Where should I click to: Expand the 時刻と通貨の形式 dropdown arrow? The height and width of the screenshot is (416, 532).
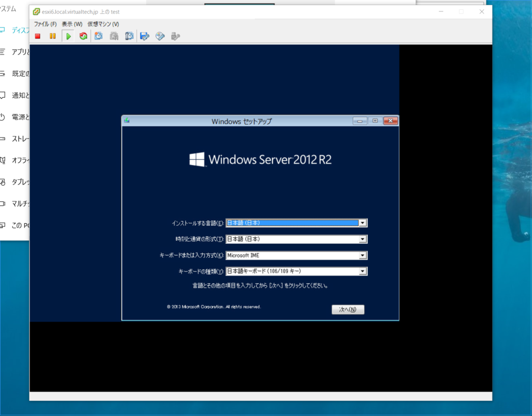[x=362, y=239]
